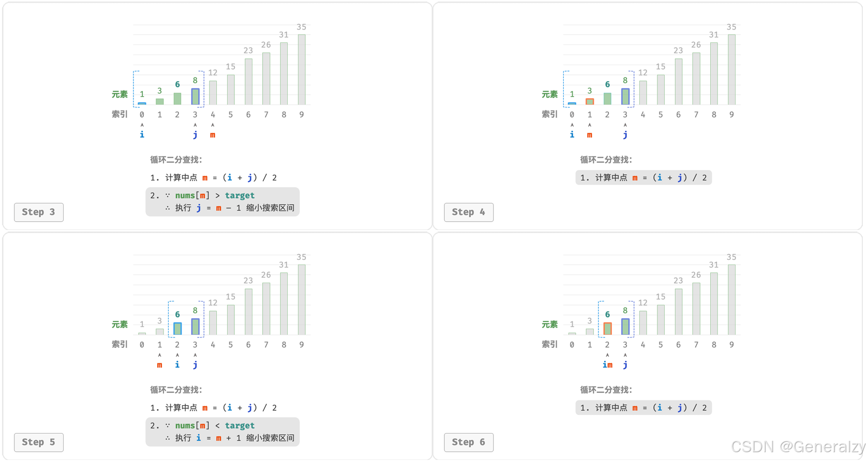The image size is (868, 462).
Task: Click index number 5 in Step 4 panel
Action: tap(661, 115)
